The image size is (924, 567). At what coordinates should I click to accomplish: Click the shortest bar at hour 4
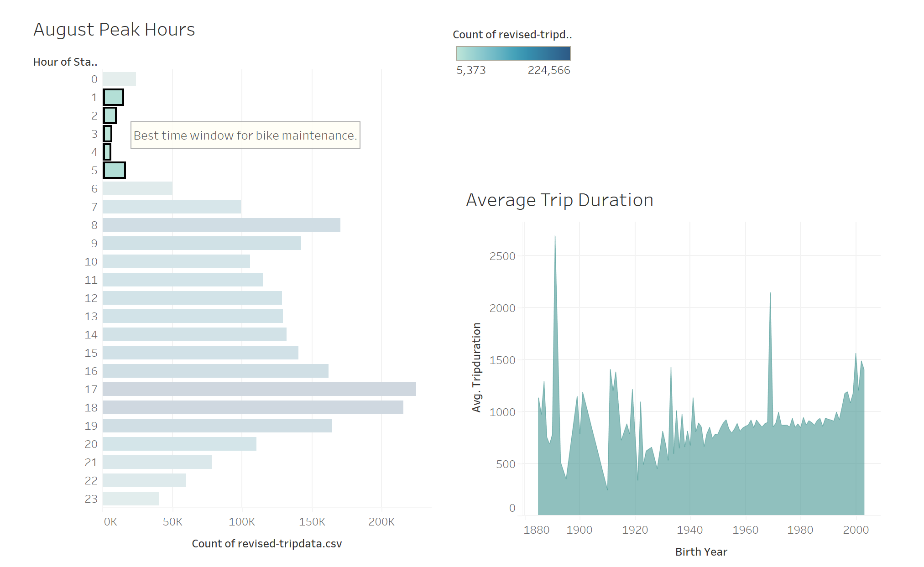pyautogui.click(x=107, y=152)
